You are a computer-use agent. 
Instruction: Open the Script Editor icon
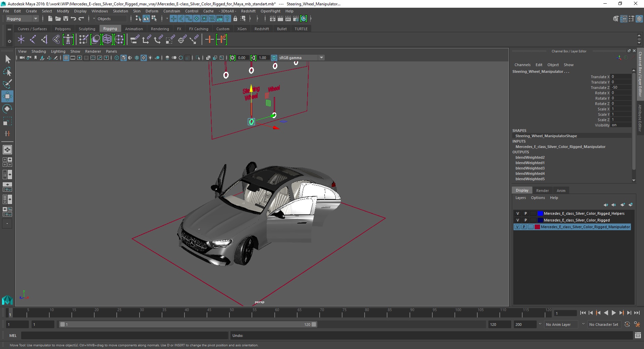pos(638,335)
